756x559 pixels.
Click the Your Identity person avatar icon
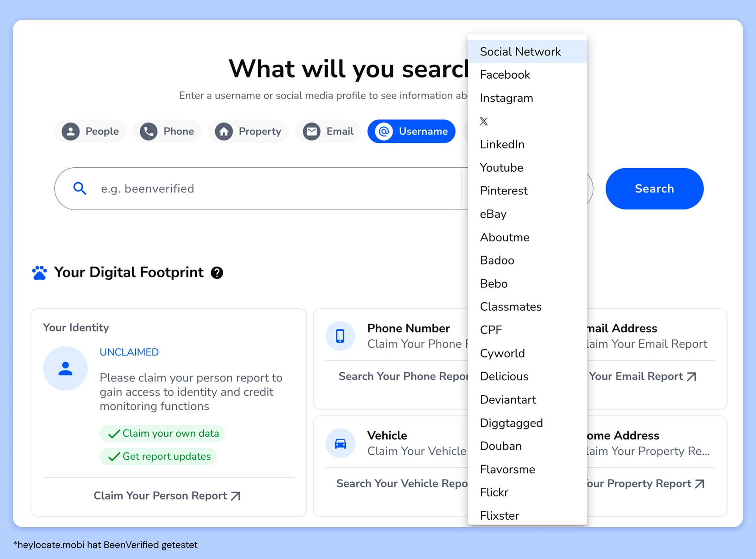[x=65, y=368]
